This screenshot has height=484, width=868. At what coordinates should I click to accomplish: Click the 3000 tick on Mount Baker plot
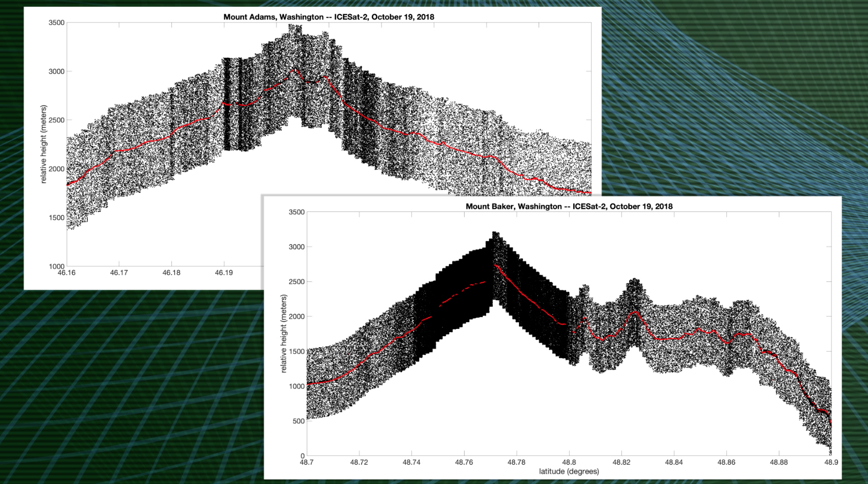click(296, 247)
